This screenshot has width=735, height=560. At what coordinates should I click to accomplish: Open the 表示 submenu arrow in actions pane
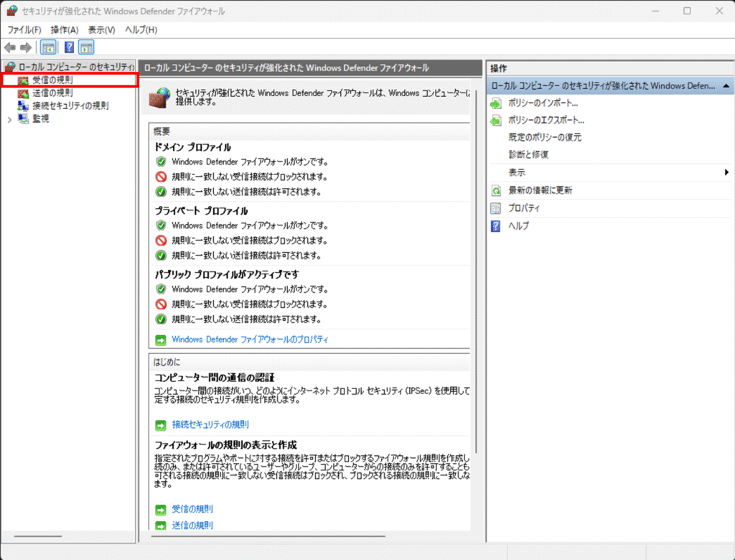pyautogui.click(x=726, y=172)
